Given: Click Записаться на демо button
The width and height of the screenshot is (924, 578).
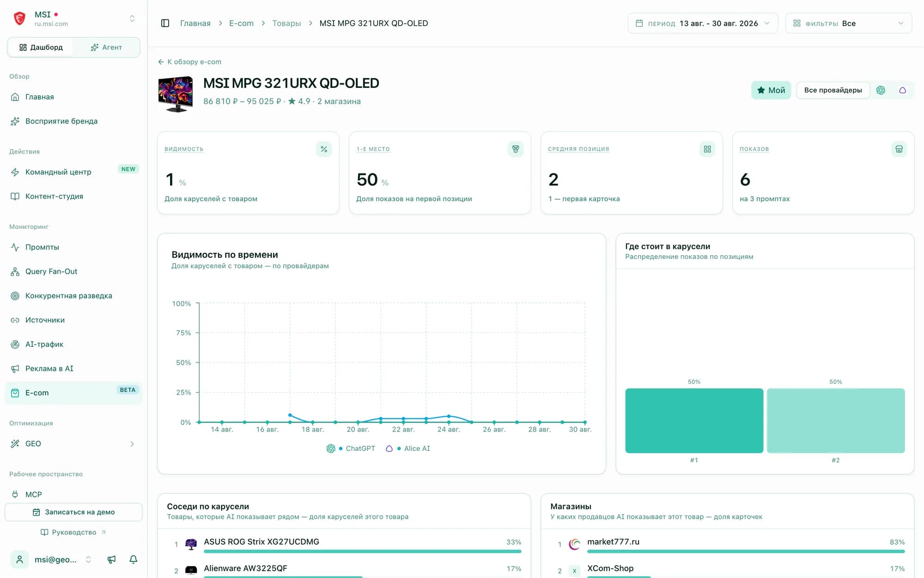Looking at the screenshot, I should 74,512.
